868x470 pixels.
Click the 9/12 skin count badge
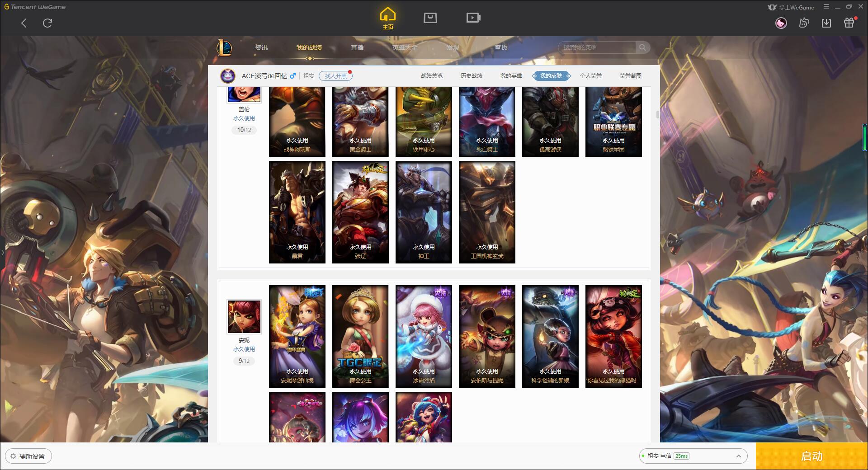244,361
